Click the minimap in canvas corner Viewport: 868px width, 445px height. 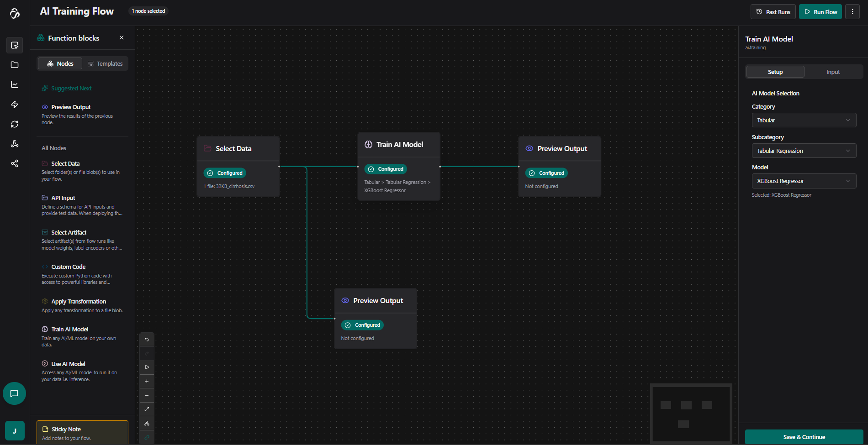(691, 414)
